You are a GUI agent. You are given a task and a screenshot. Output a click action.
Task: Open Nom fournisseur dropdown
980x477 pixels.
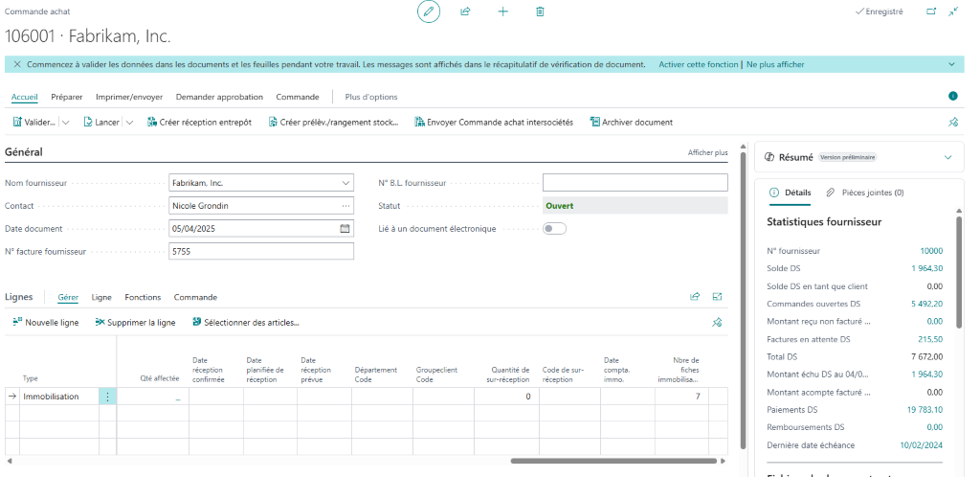[x=345, y=183]
